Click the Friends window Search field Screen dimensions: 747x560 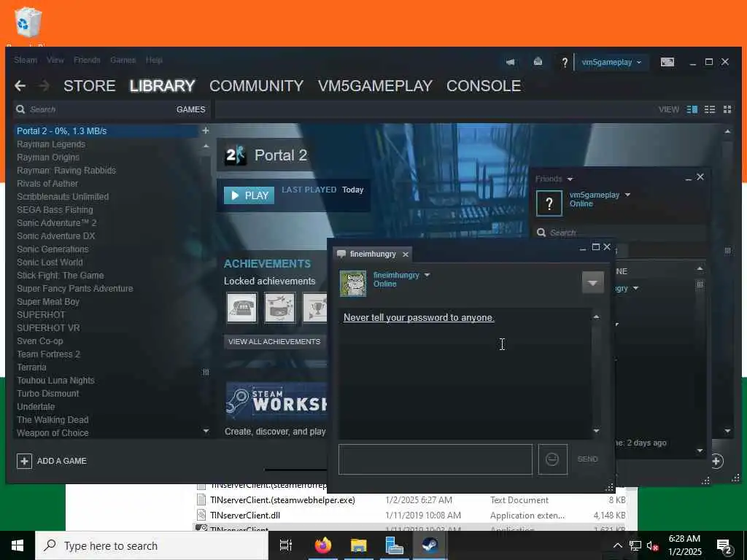tap(619, 233)
